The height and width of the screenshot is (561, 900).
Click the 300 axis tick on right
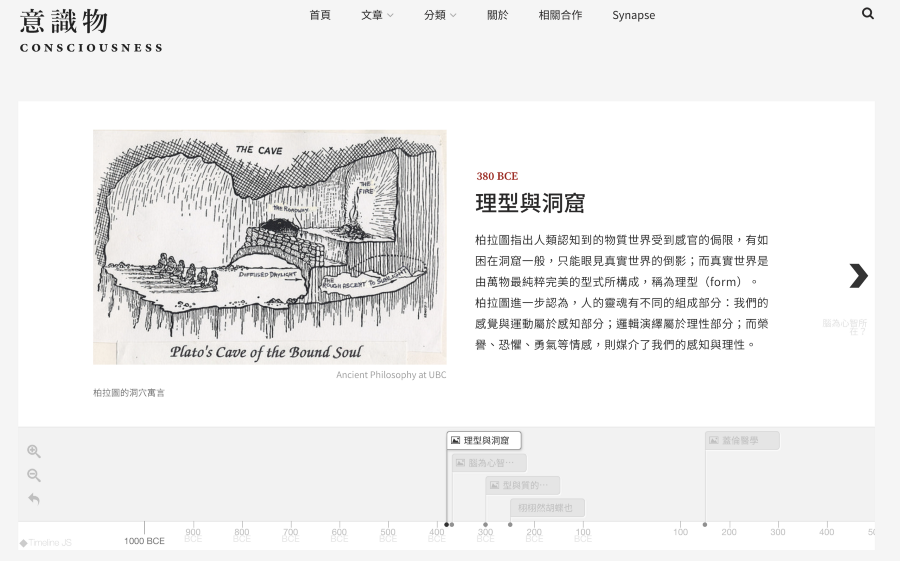[778, 532]
